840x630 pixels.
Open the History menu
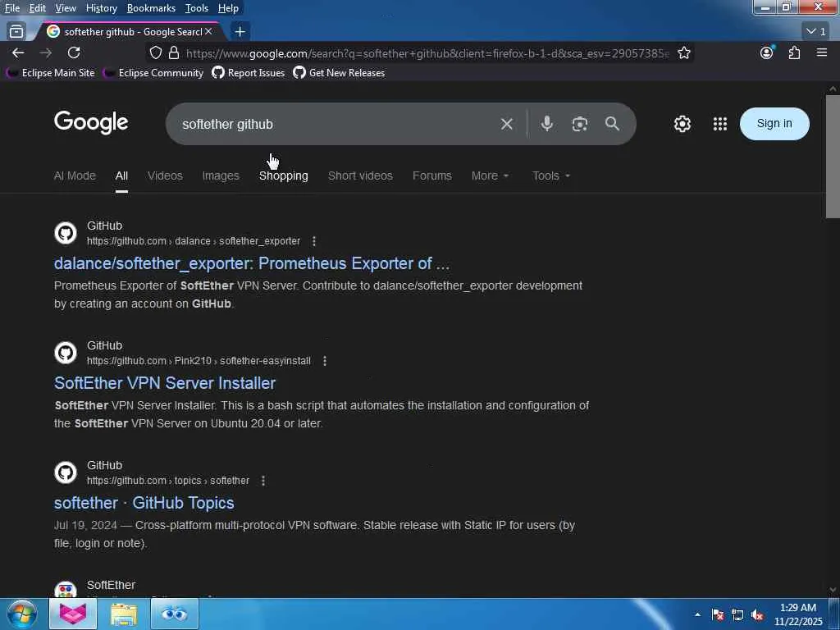tap(101, 8)
